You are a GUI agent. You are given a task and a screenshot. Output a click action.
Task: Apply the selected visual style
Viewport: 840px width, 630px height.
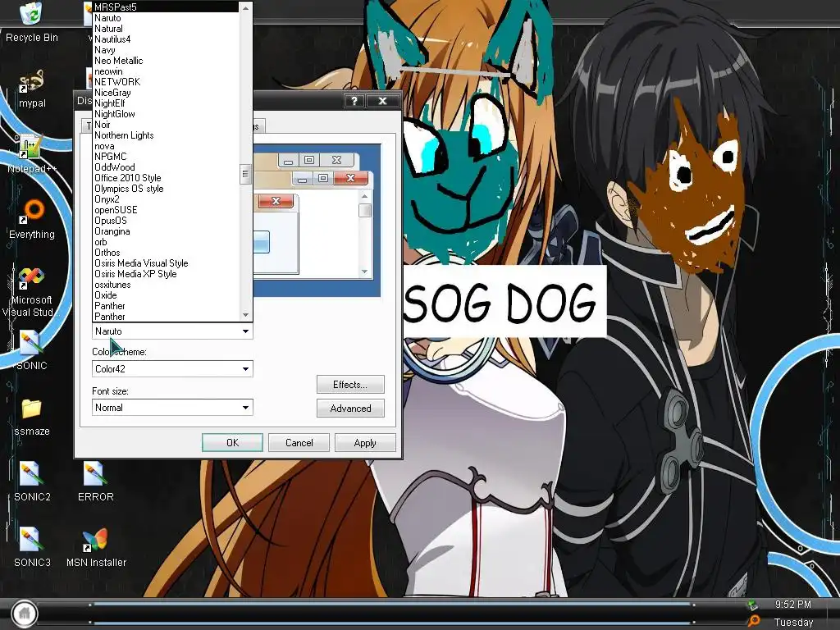pos(365,442)
